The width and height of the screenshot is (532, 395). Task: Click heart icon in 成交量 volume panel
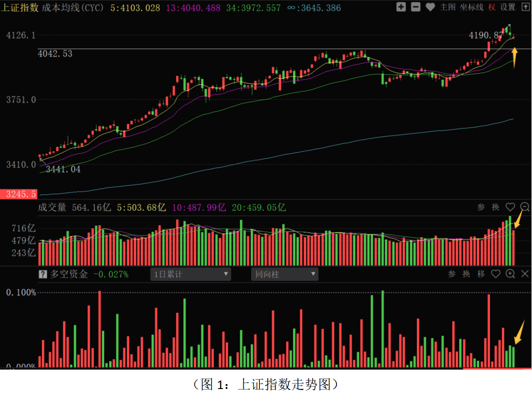click(510, 207)
